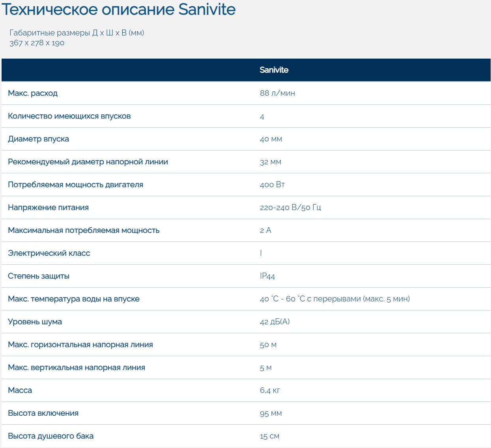
Task: Click the dimensions value 367 x 278 x 190
Action: pos(37,43)
